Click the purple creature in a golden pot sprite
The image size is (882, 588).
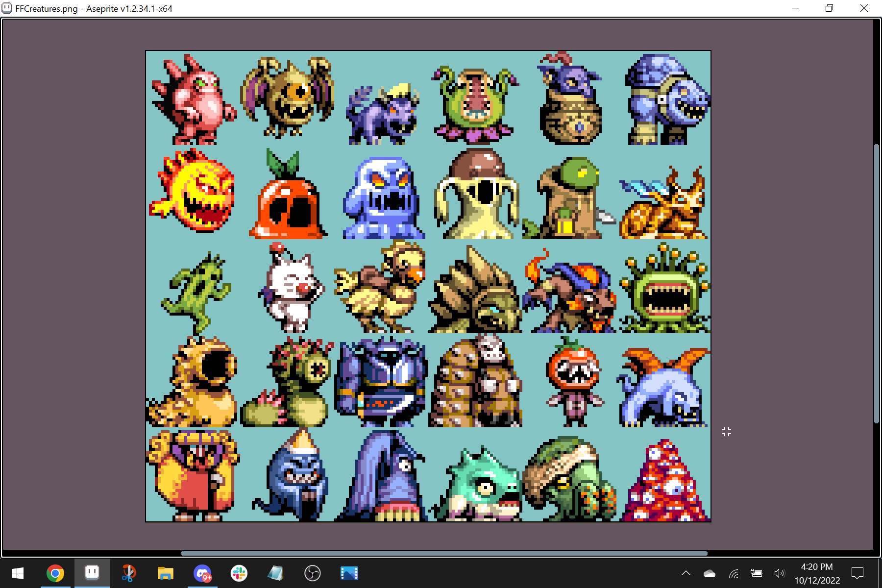click(570, 99)
